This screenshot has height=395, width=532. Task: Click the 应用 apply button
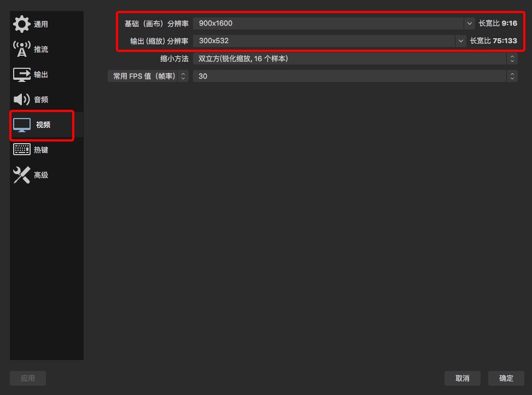click(x=28, y=378)
